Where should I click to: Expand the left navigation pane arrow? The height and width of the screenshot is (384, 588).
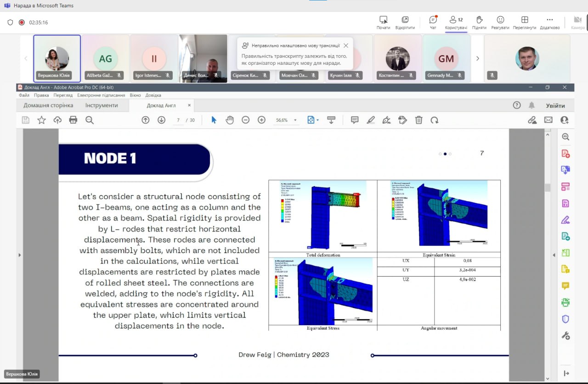click(19, 255)
